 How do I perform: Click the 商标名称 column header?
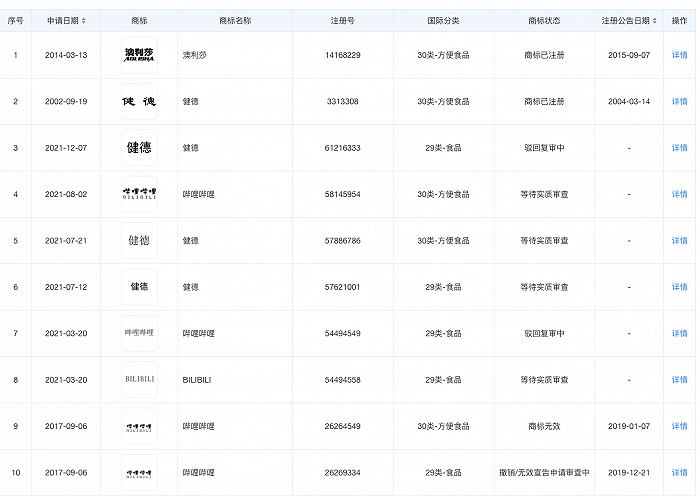pyautogui.click(x=235, y=21)
